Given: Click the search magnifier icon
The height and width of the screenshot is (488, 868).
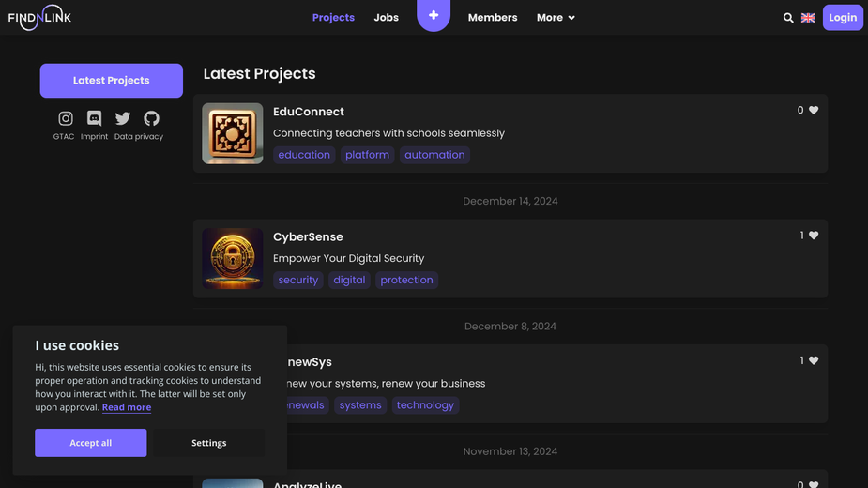Looking at the screenshot, I should coord(788,18).
